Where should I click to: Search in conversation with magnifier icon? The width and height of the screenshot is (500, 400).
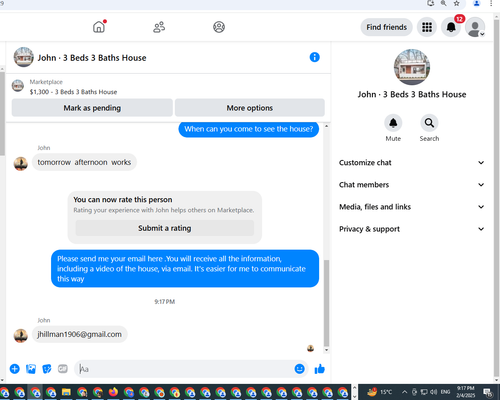[x=429, y=123]
